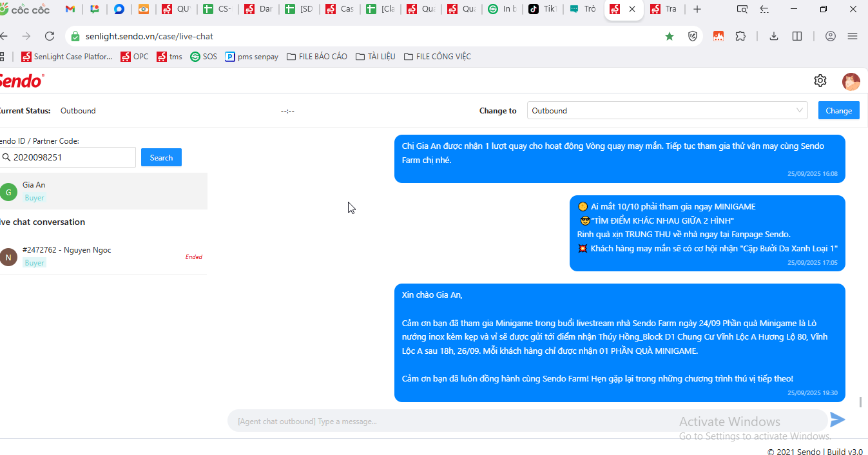This screenshot has height=455, width=868.
Task: Click the '© 2021 Sendo | Build v3.0' footer text
Action: (x=815, y=452)
